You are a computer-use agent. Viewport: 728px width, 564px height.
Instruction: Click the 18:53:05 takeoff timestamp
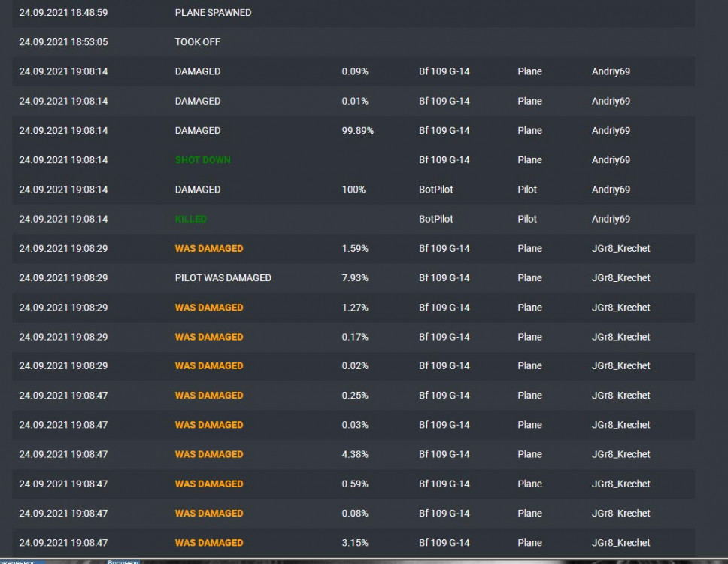[x=63, y=42]
